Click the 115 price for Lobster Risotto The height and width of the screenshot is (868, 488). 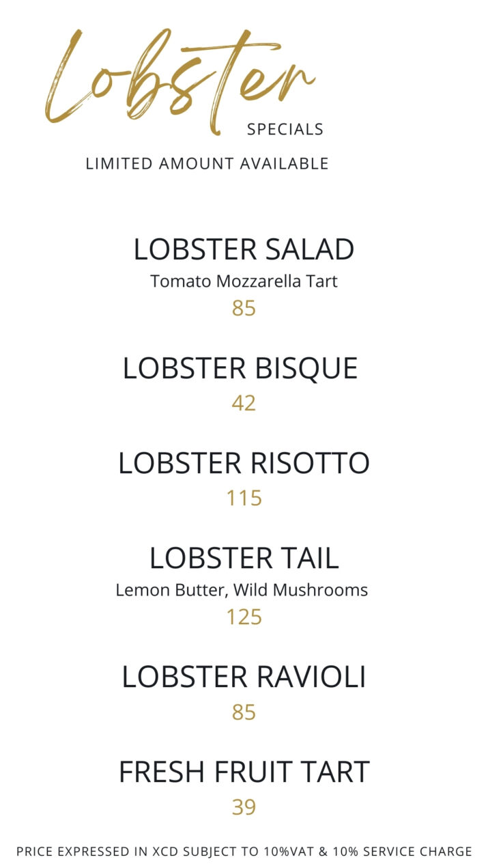pyautogui.click(x=244, y=498)
